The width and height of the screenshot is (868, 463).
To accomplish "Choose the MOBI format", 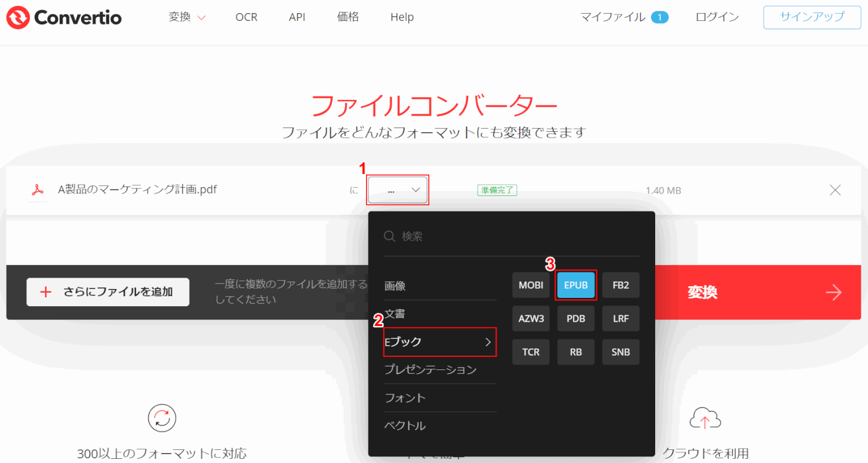I will pyautogui.click(x=531, y=285).
